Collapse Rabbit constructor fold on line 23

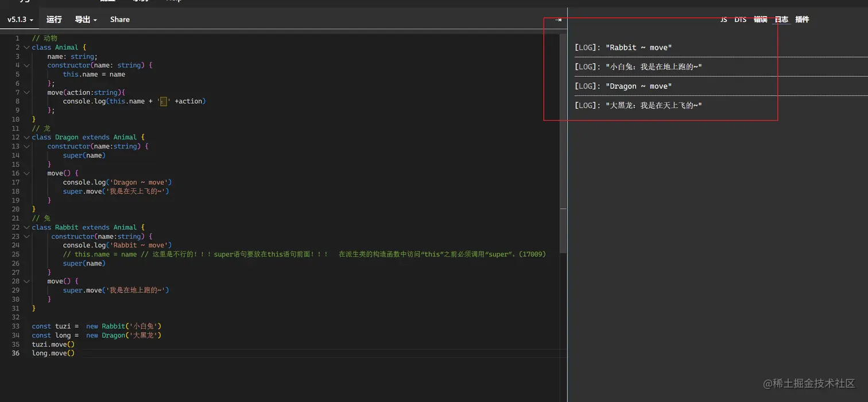click(26, 236)
